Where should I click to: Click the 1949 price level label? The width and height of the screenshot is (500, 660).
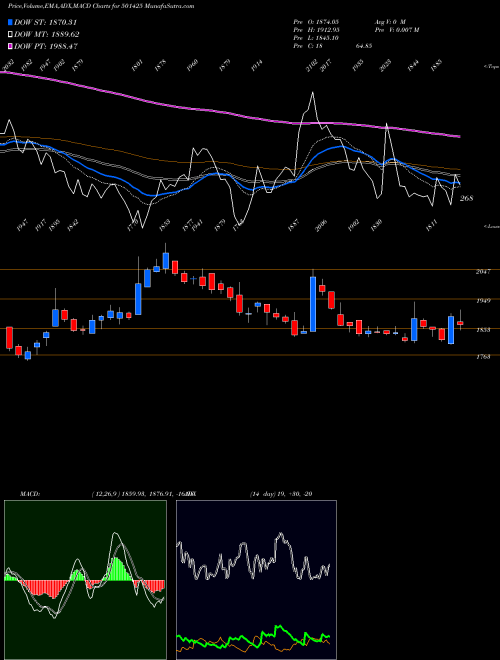(x=483, y=301)
